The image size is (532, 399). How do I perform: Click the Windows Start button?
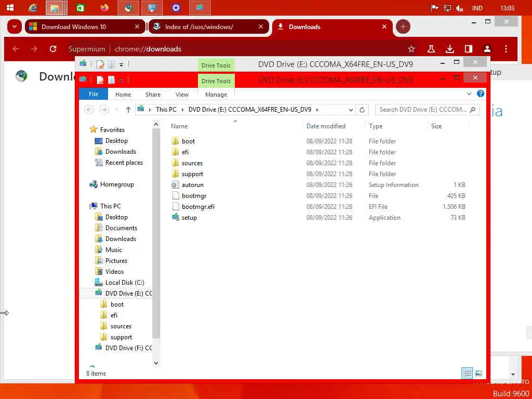pyautogui.click(x=10, y=8)
